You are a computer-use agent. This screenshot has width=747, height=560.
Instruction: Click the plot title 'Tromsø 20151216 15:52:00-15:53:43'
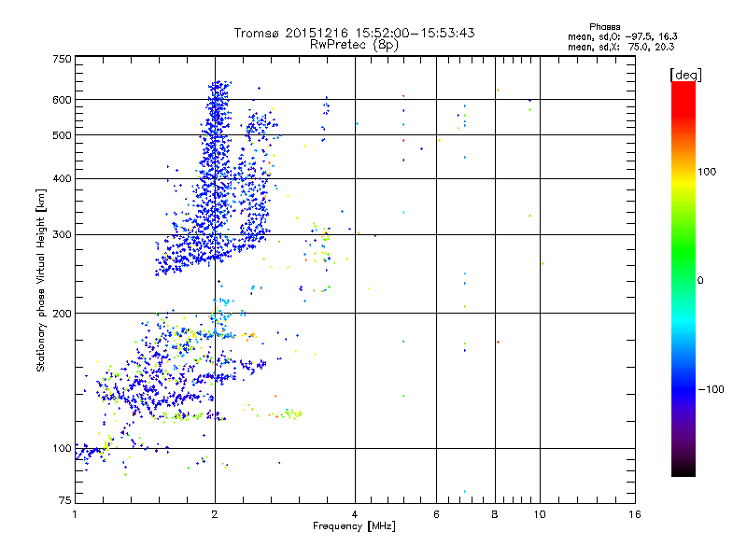click(354, 33)
